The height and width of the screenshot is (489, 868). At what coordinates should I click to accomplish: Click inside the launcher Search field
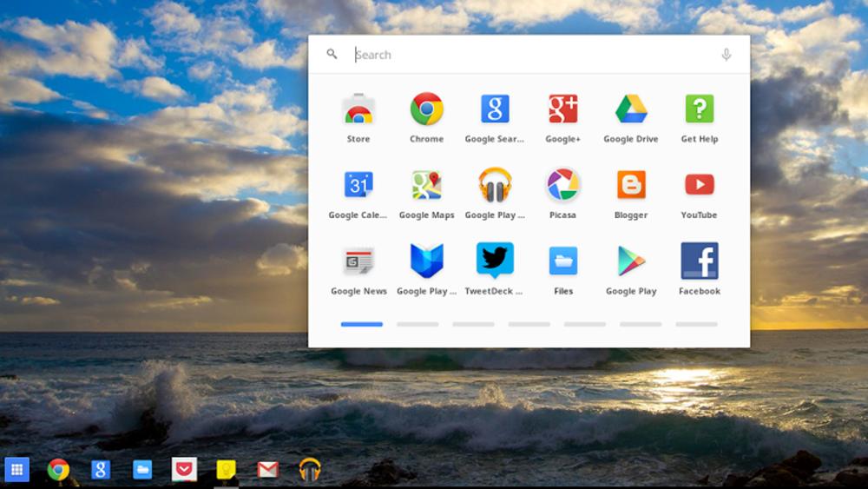click(x=531, y=54)
